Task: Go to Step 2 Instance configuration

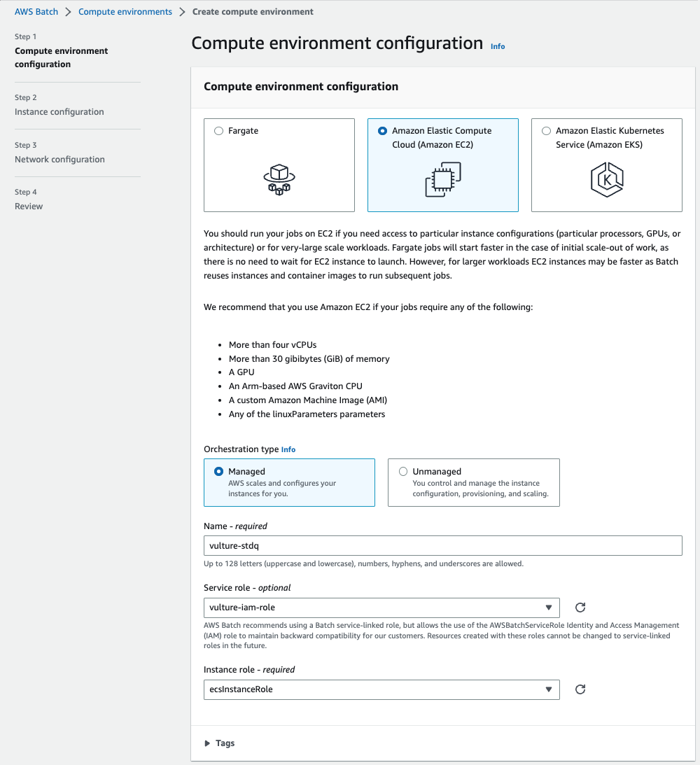Action: click(x=59, y=112)
